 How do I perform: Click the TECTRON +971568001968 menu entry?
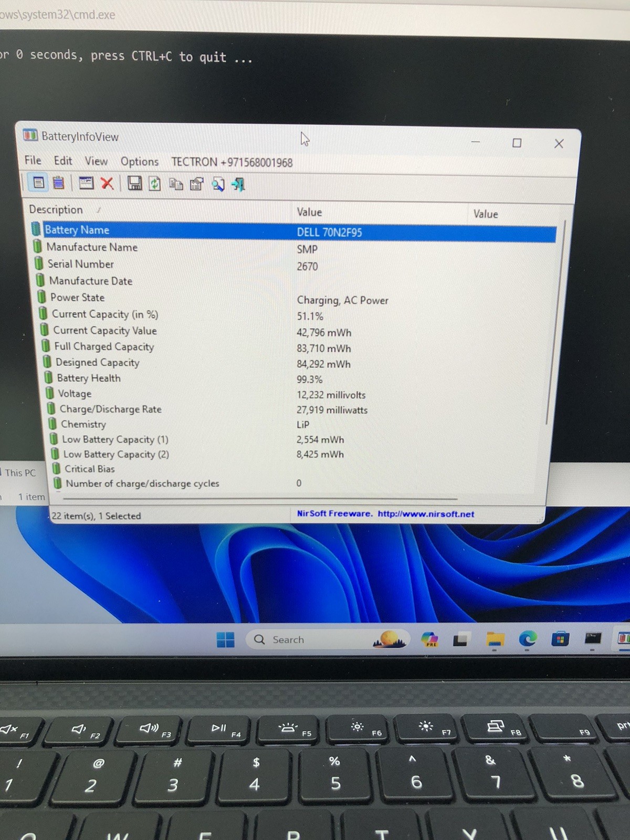tap(232, 162)
